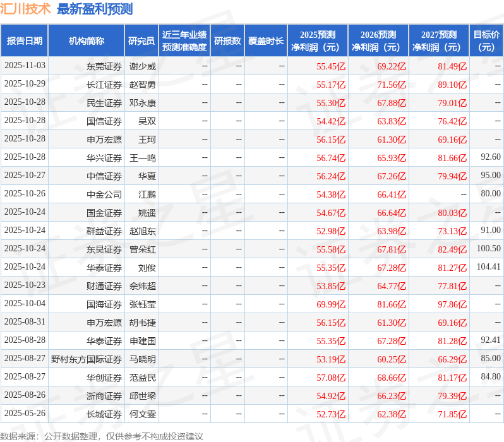Screen dimensions: 504x442
Task: Click the 数据来源 footer note
Action: coord(102,436)
